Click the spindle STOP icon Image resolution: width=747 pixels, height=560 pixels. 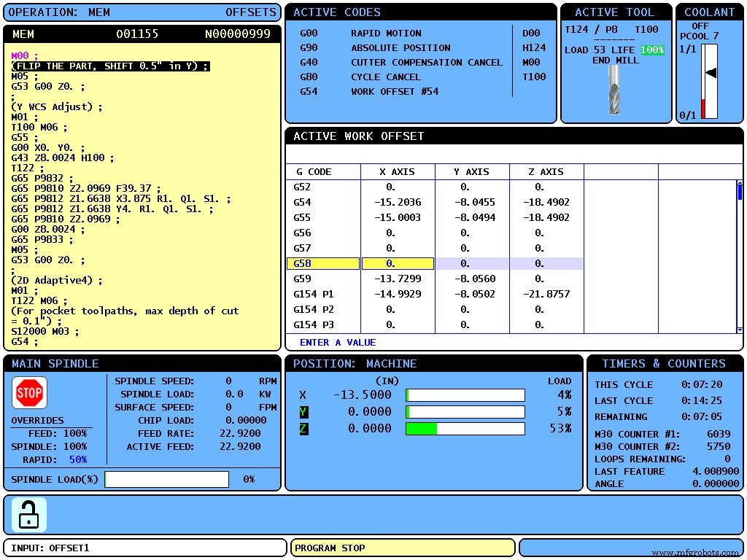[x=28, y=392]
